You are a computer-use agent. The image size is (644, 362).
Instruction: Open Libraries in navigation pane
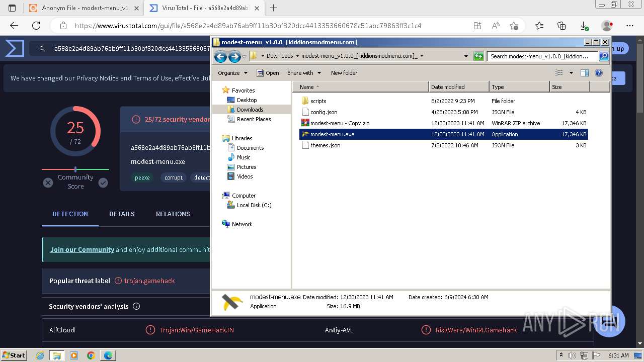click(242, 138)
